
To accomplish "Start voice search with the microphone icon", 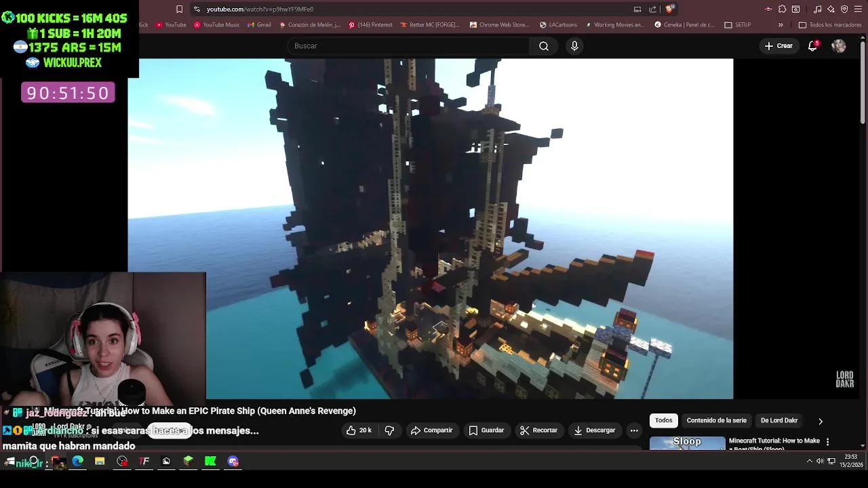I will (x=574, y=46).
